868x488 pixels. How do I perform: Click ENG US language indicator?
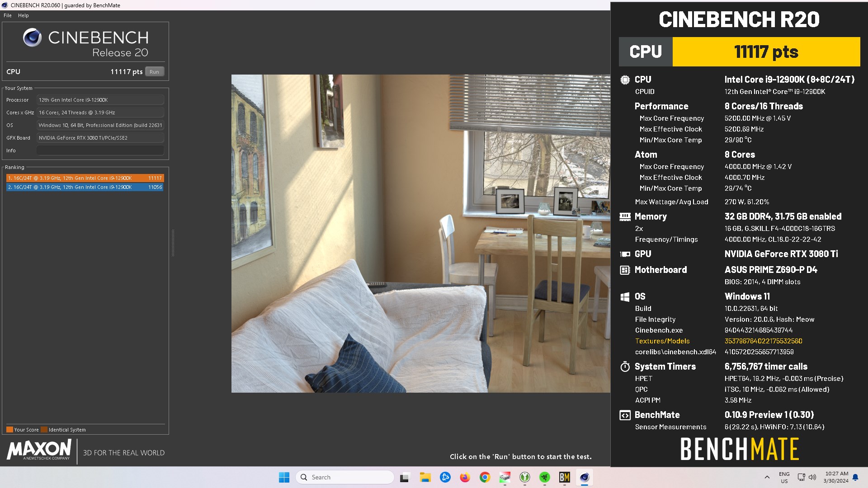[784, 477]
